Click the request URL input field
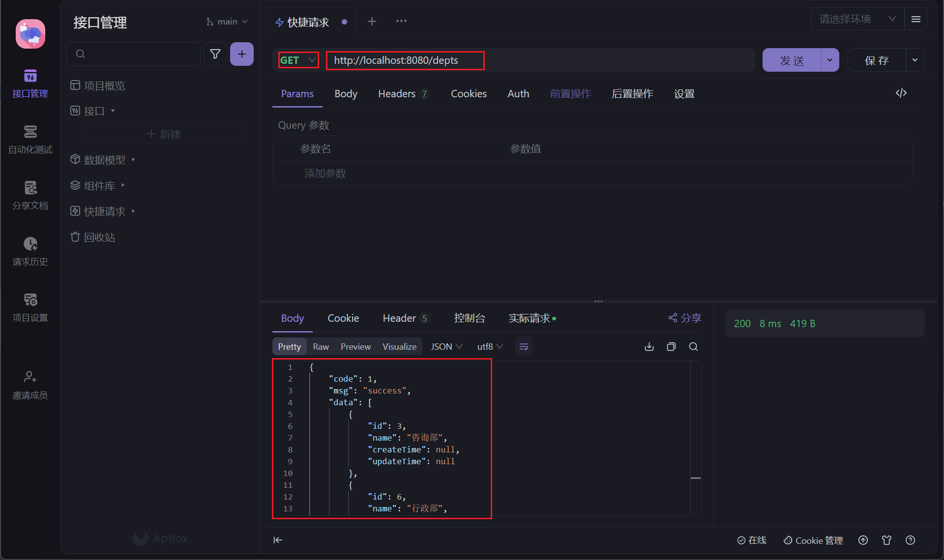Viewport: 944px width, 560px height. 541,60
